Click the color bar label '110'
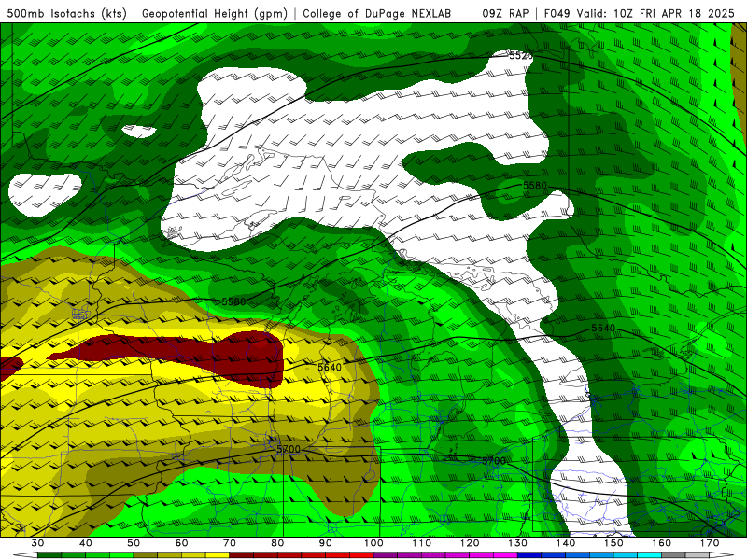This screenshot has height=560, width=747. 422,543
